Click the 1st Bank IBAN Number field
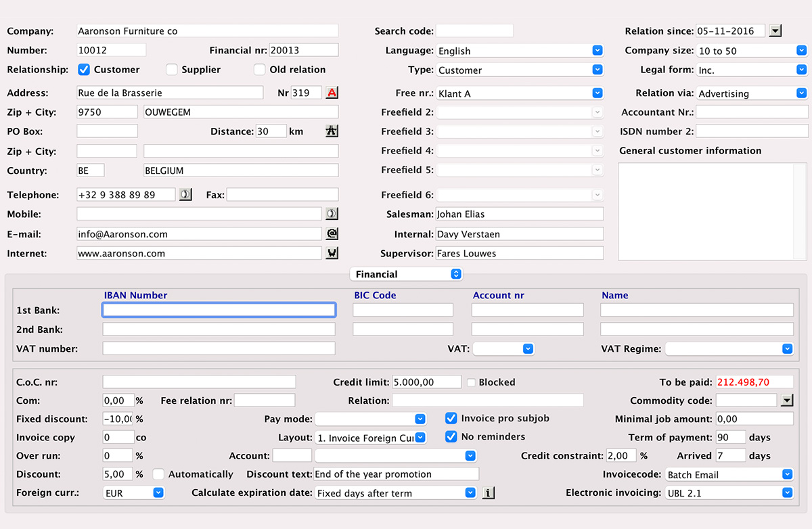This screenshot has height=529, width=812. point(219,310)
